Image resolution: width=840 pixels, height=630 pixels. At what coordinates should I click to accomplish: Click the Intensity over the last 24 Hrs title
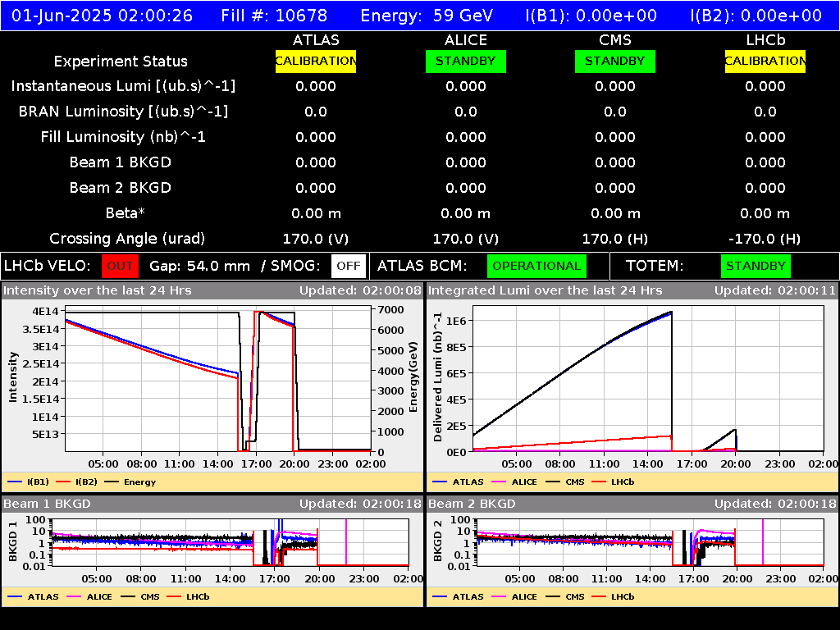pyautogui.click(x=97, y=291)
